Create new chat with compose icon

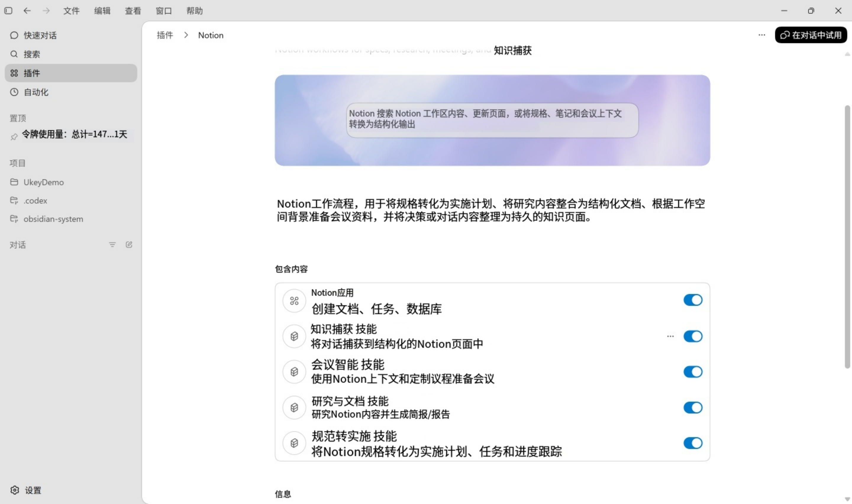[129, 245]
